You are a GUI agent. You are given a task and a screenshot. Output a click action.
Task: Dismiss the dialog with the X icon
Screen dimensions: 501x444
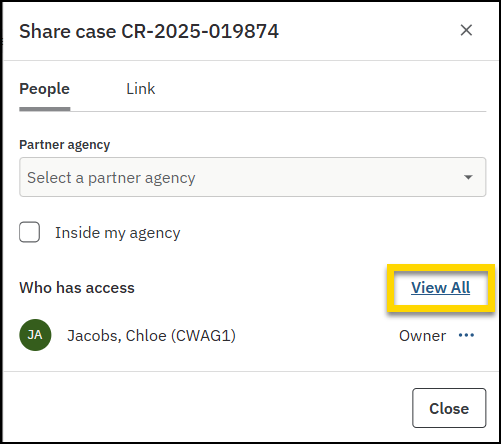pos(466,30)
